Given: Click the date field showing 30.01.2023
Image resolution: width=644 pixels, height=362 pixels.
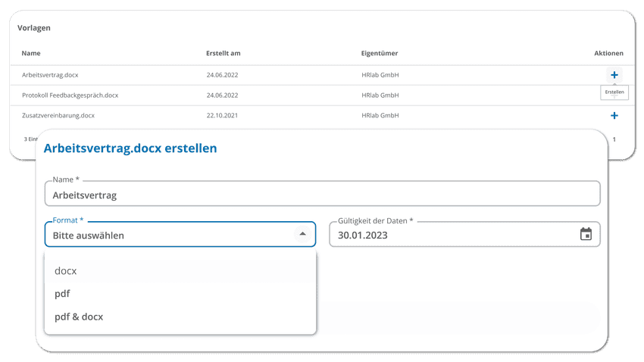Looking at the screenshot, I should [464, 234].
